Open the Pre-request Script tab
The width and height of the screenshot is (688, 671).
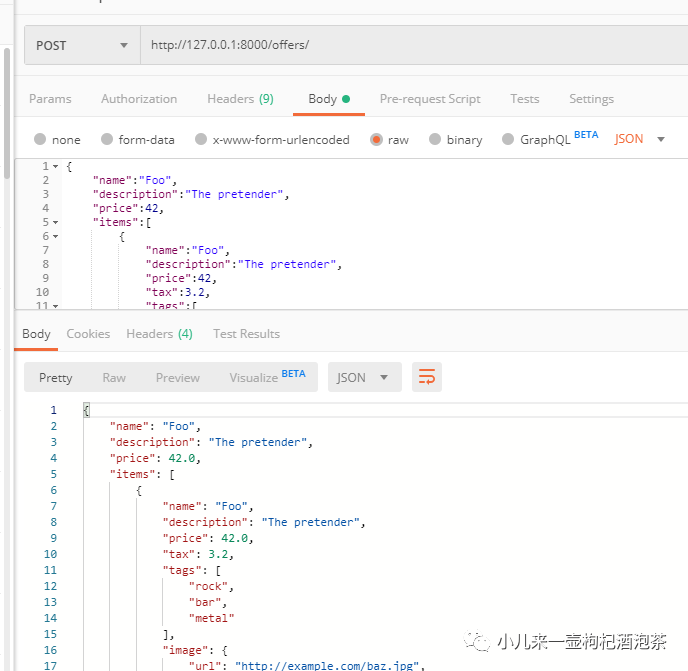tap(430, 99)
